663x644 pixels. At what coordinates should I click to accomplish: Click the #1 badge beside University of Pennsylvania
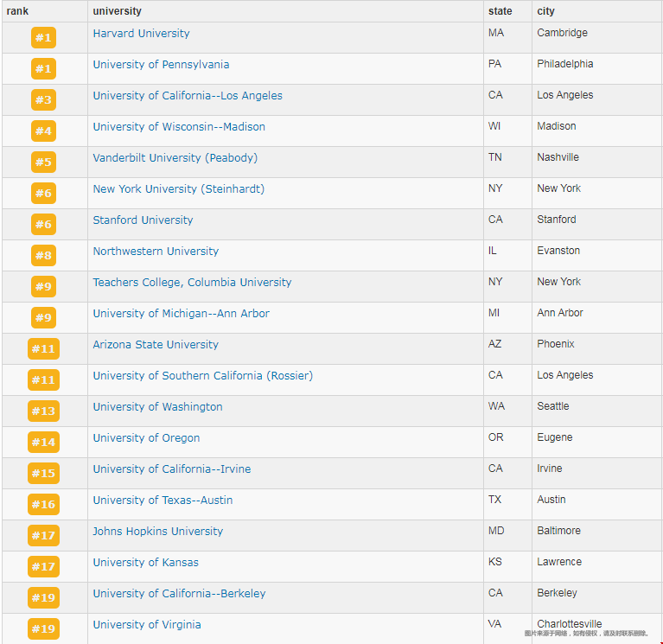(43, 69)
